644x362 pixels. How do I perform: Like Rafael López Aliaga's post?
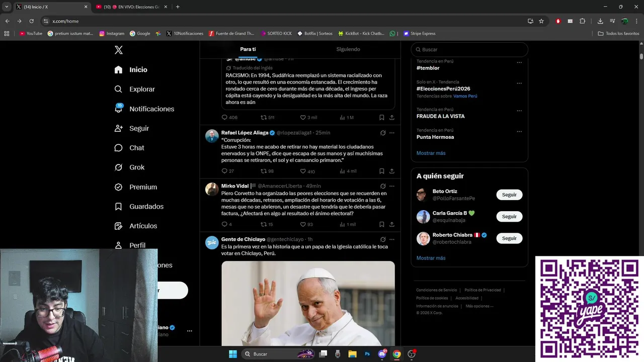pyautogui.click(x=307, y=171)
